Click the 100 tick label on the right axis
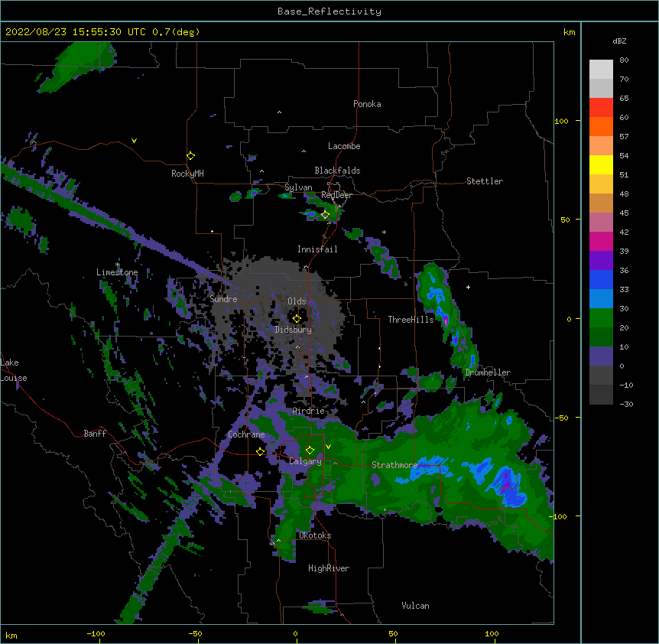Viewport: 659px width, 644px height. pos(561,121)
